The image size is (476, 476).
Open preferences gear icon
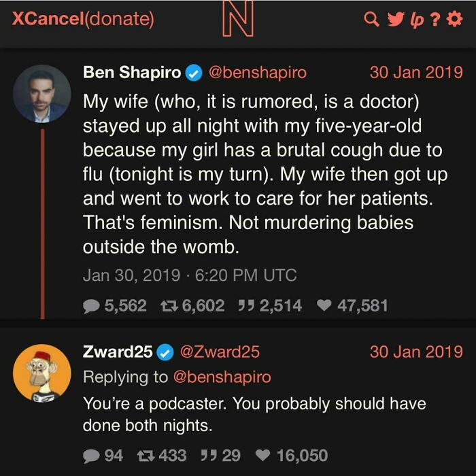coord(454,18)
